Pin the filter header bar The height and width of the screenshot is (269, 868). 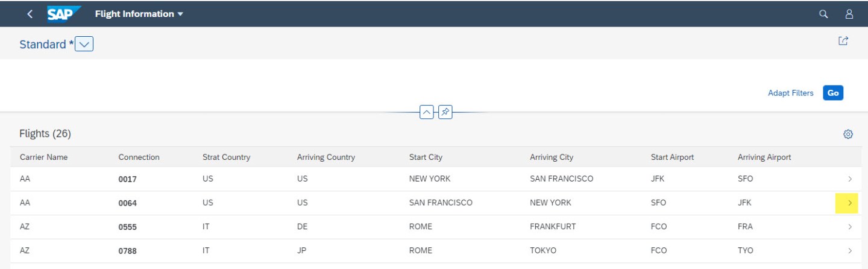(x=445, y=112)
